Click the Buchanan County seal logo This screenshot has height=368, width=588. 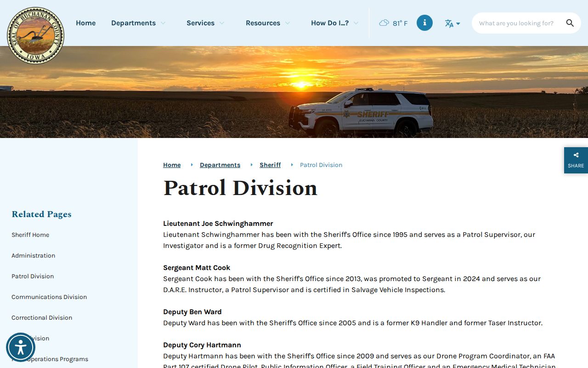35,35
